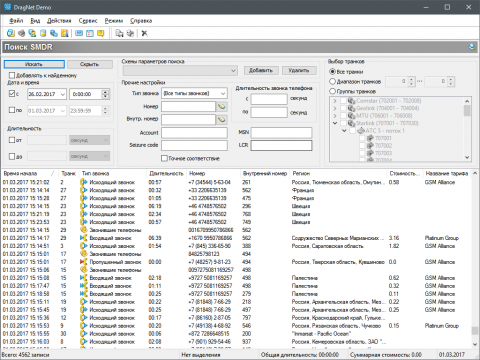Click the ringing phones icon at 15:15:06 row
Image resolution: width=480 pixels, height=360 pixels.
coord(84,270)
